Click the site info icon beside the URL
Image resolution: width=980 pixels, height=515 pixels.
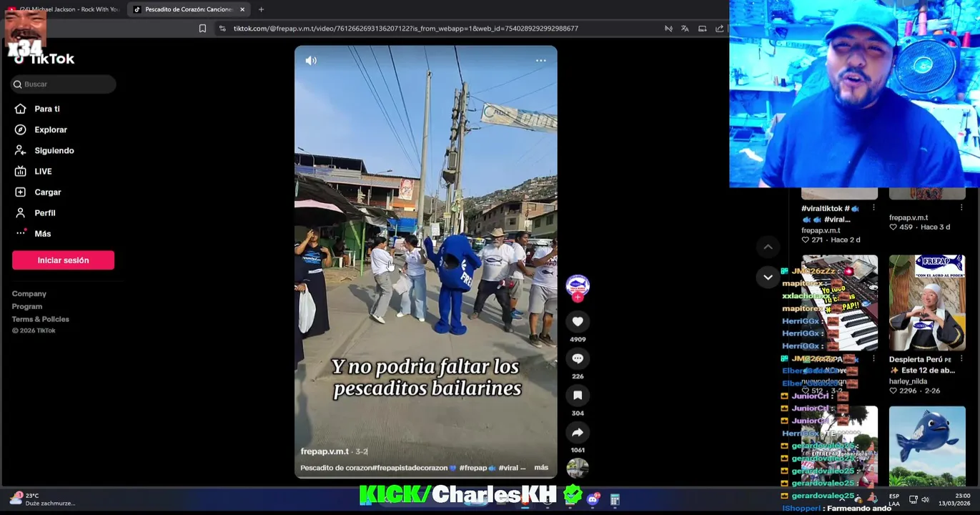pos(222,29)
